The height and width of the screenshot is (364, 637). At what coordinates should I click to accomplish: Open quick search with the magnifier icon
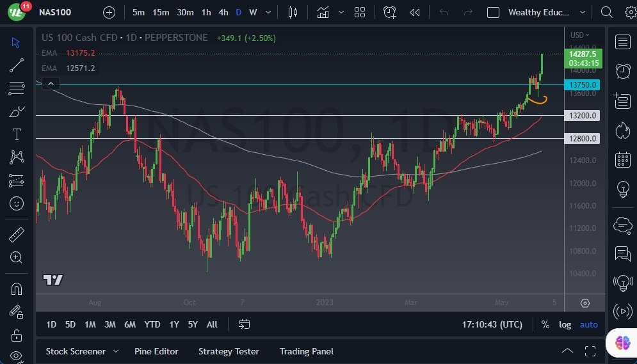[x=606, y=13]
